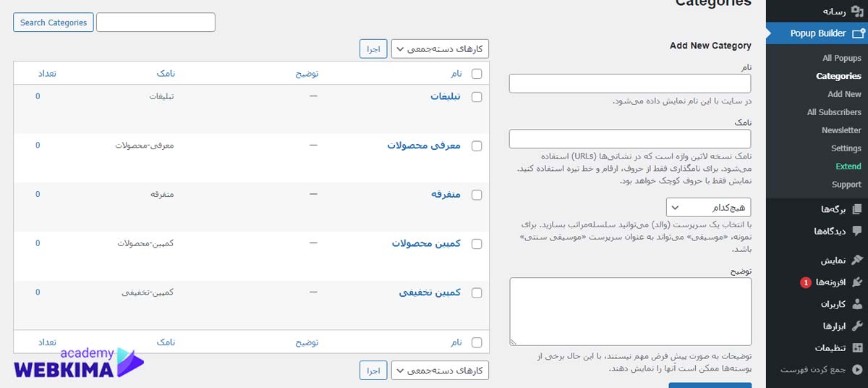868x388 pixels.
Task: Check the box for کمپین محصولات category
Action: pos(477,244)
